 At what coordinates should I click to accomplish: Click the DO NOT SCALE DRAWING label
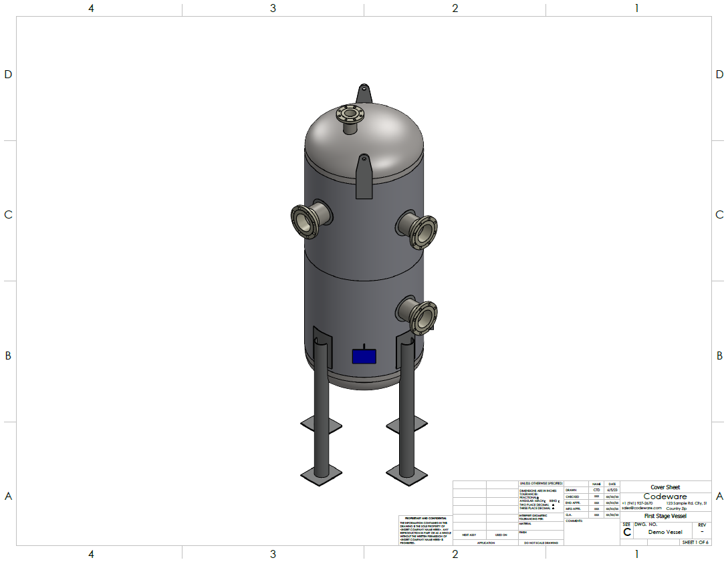(x=541, y=543)
